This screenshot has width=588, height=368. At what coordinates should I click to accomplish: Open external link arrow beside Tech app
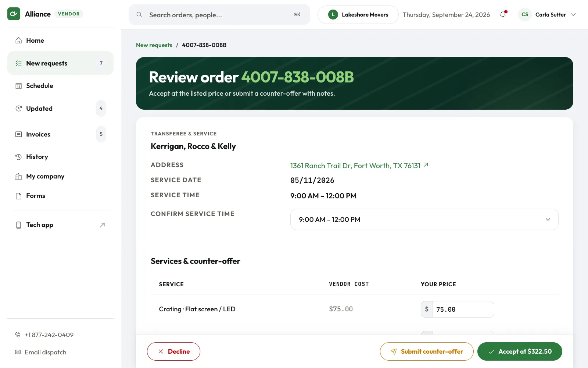point(102,225)
